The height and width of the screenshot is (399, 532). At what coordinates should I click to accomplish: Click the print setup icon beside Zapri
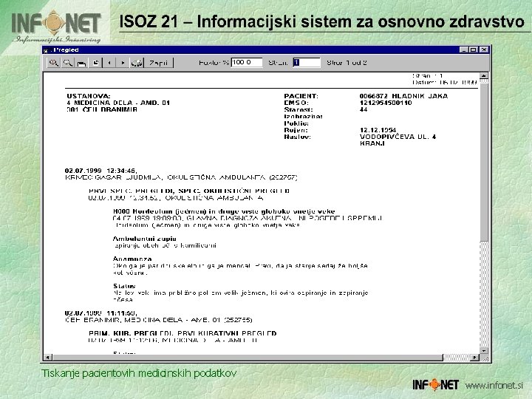coord(137,63)
